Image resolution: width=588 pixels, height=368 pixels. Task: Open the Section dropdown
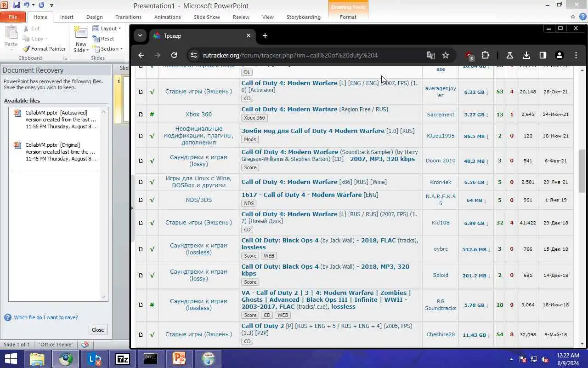tap(108, 49)
